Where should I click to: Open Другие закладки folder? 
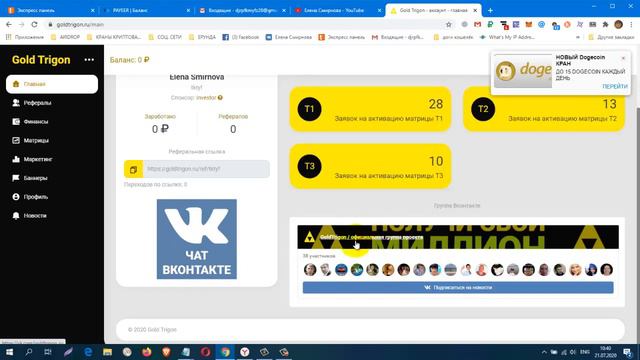click(x=611, y=37)
